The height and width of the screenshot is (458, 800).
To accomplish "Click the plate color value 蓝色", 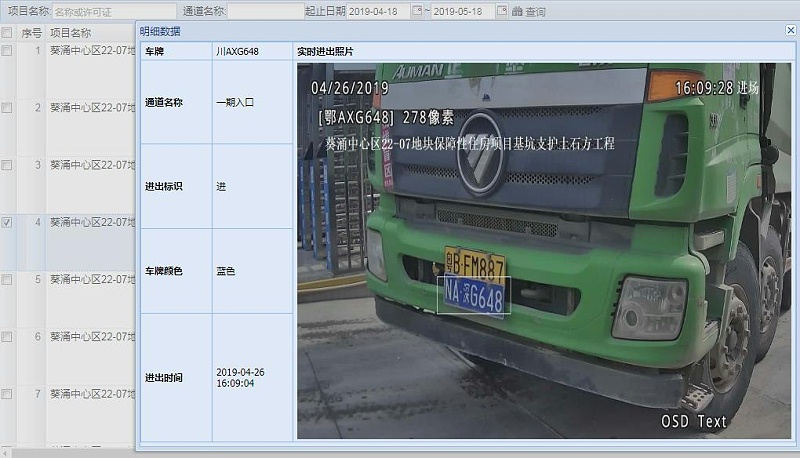I will 226,271.
